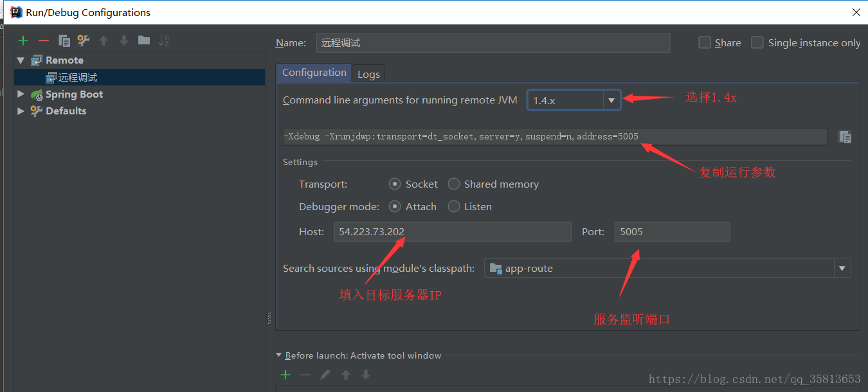Select Shared memory transport option
868x392 pixels.
click(454, 184)
